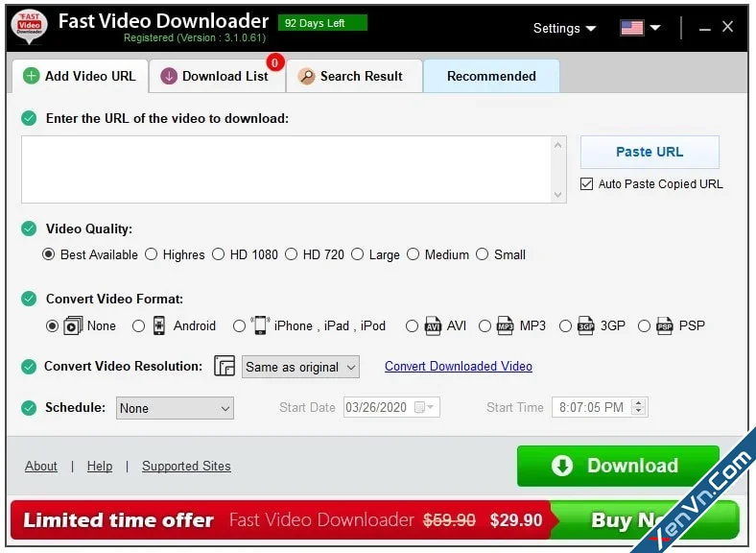Image resolution: width=756 pixels, height=553 pixels.
Task: Open the Convert Downloaded Video link
Action: 459,366
